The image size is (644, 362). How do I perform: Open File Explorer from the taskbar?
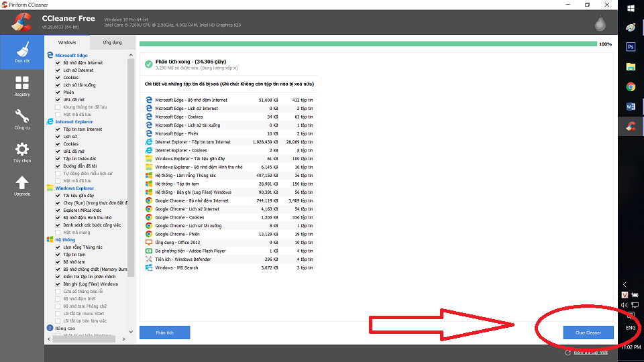(631, 67)
